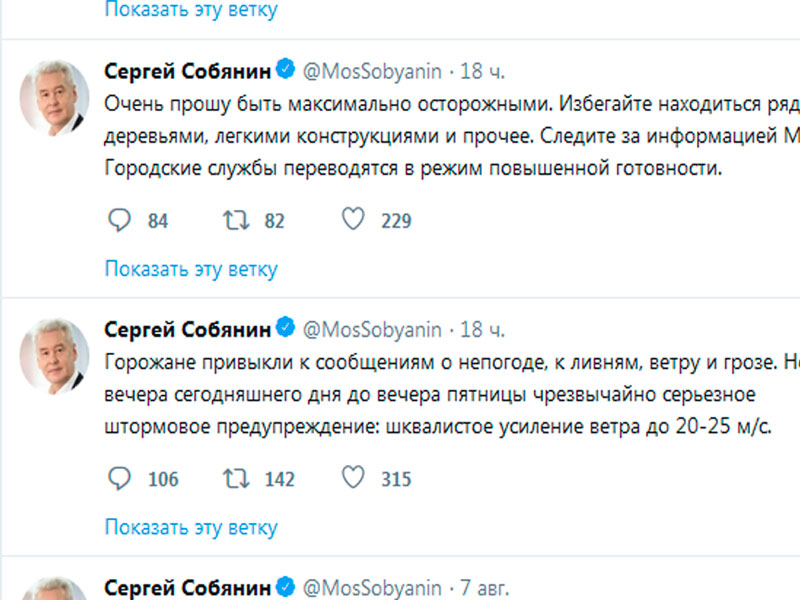Open '18 ч.' timestamp of first tweet
The image size is (800, 600).
[x=481, y=71]
